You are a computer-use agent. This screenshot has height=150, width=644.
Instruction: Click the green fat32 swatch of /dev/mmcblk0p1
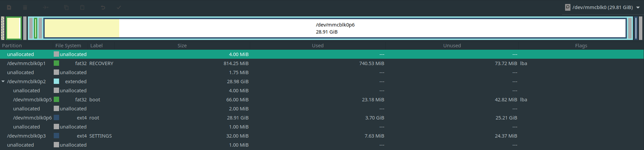(x=56, y=63)
